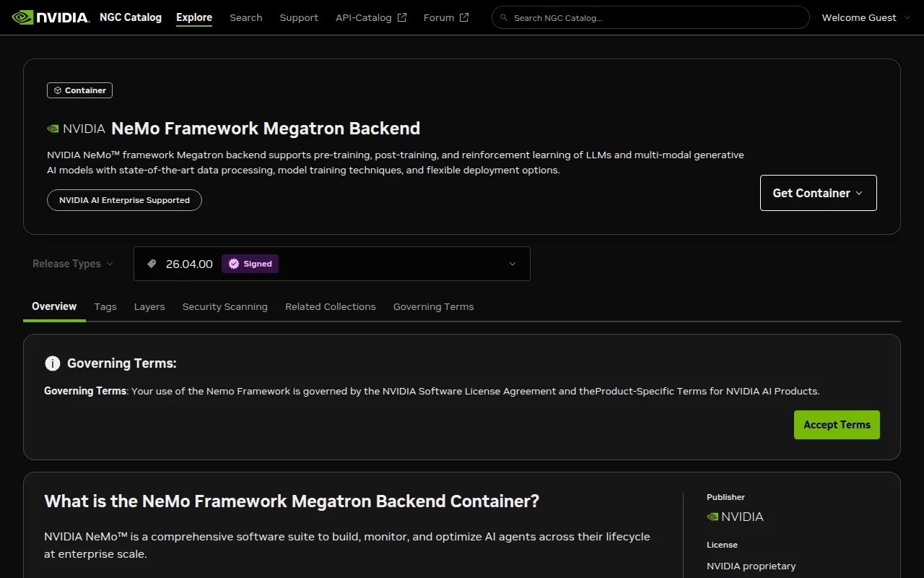Viewport: 924px width, 578px height.
Task: Click the external-link icon beside Forum
Action: (x=463, y=17)
